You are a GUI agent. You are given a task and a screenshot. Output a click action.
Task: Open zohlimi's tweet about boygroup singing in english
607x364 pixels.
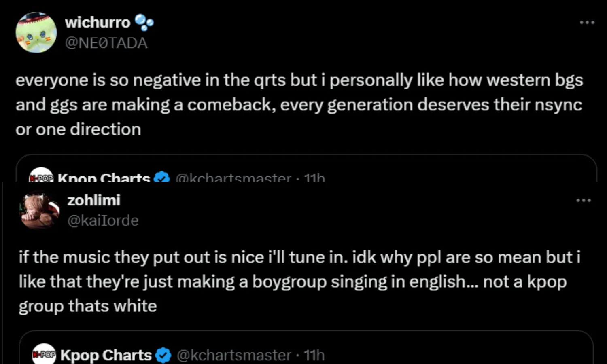[x=299, y=282]
